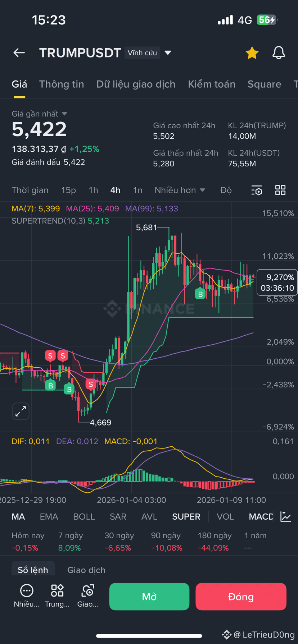Image resolution: width=298 pixels, height=644 pixels.
Task: Tap the 90 ngày -10,08% performance
Action: [x=167, y=542]
